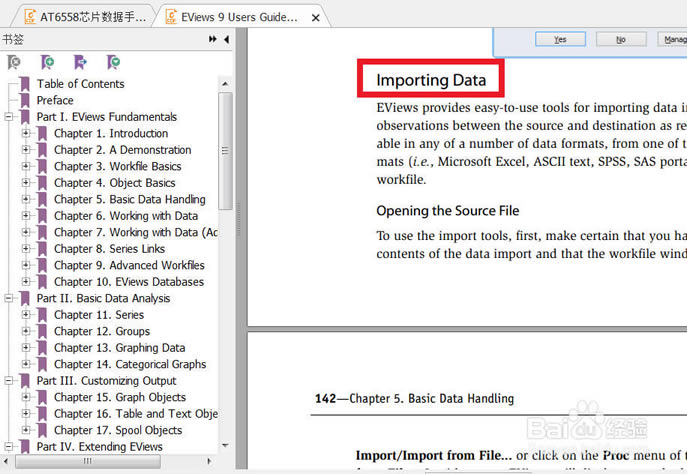Select the EViews 9 Users Guide tab
687x474 pixels.
click(240, 17)
